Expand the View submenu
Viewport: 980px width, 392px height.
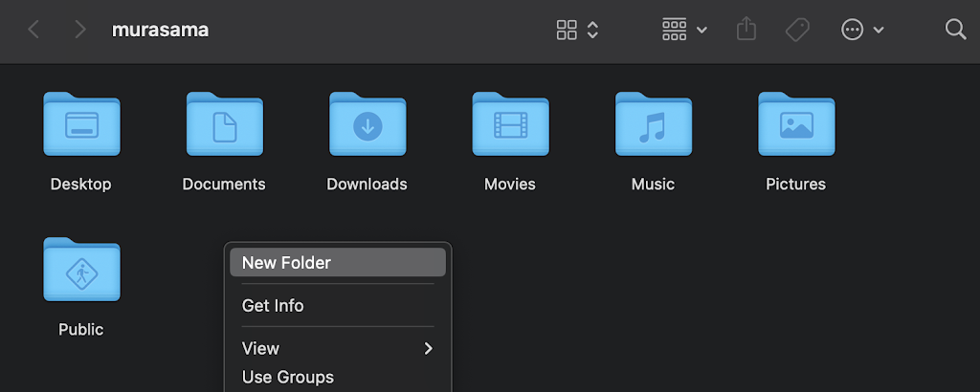click(x=337, y=348)
